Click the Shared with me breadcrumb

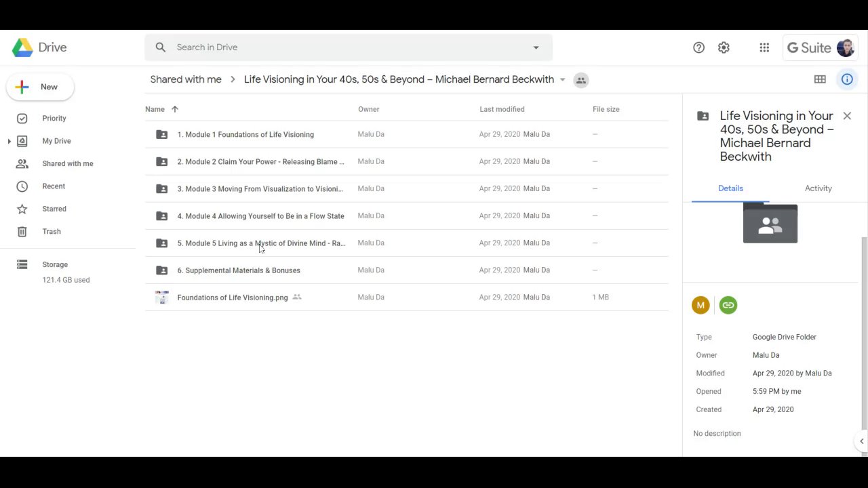(x=186, y=79)
